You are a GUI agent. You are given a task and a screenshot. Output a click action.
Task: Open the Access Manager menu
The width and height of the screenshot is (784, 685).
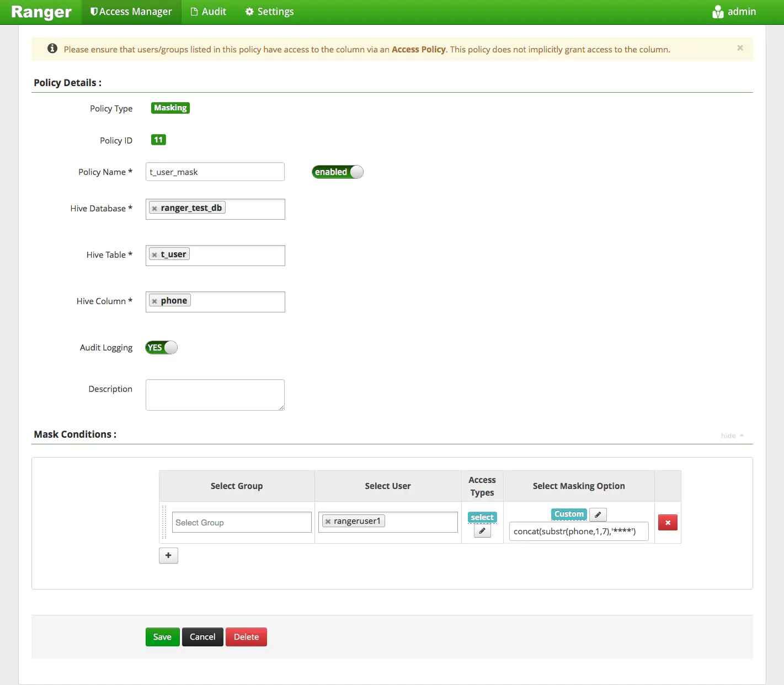[x=131, y=12]
